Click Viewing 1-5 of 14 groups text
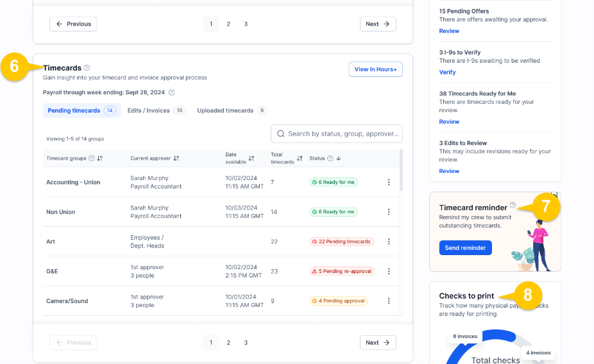594x364 pixels. click(75, 139)
